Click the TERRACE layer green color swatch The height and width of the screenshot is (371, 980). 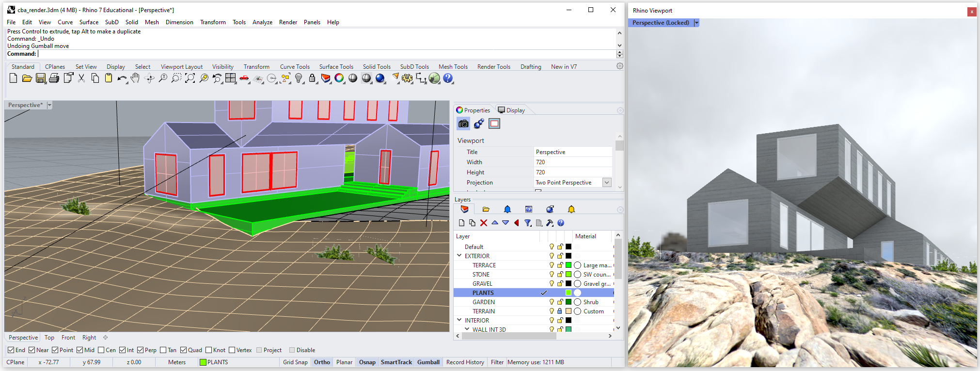pos(569,265)
